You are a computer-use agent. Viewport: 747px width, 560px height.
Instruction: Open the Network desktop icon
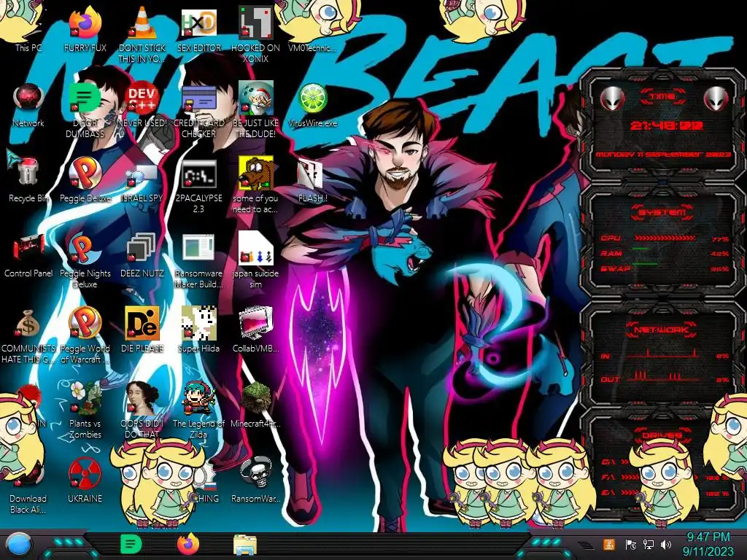coord(28,105)
